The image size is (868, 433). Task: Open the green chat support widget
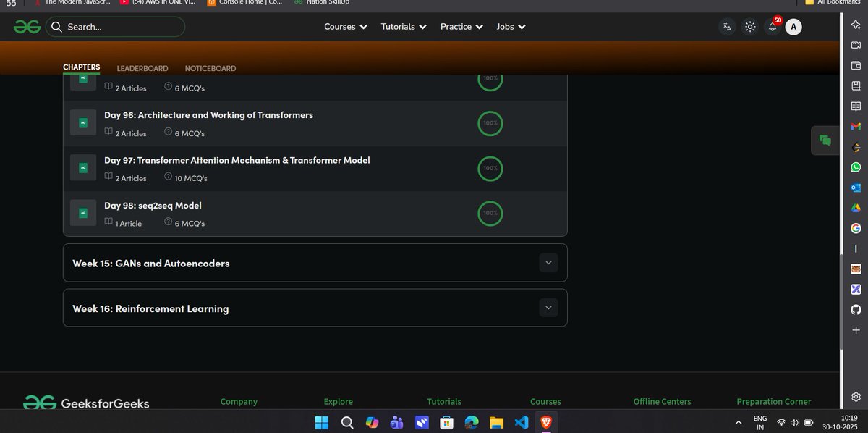click(825, 140)
